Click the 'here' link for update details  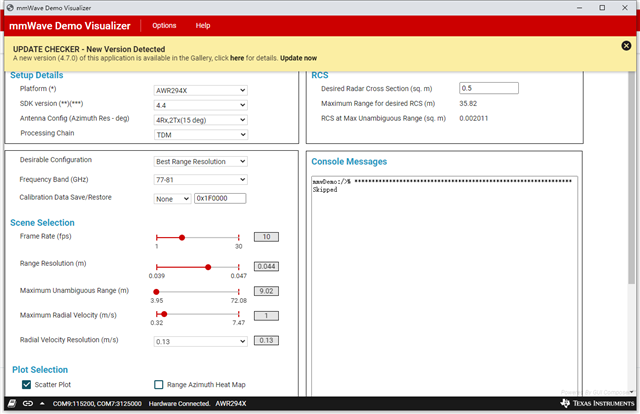click(x=237, y=58)
